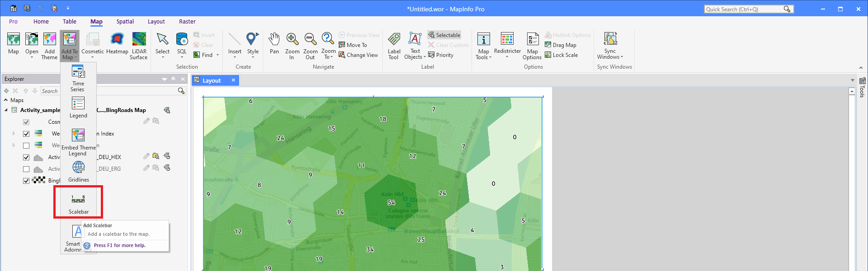Image resolution: width=868 pixels, height=271 pixels.
Task: Select the Gridlines option
Action: [x=78, y=172]
